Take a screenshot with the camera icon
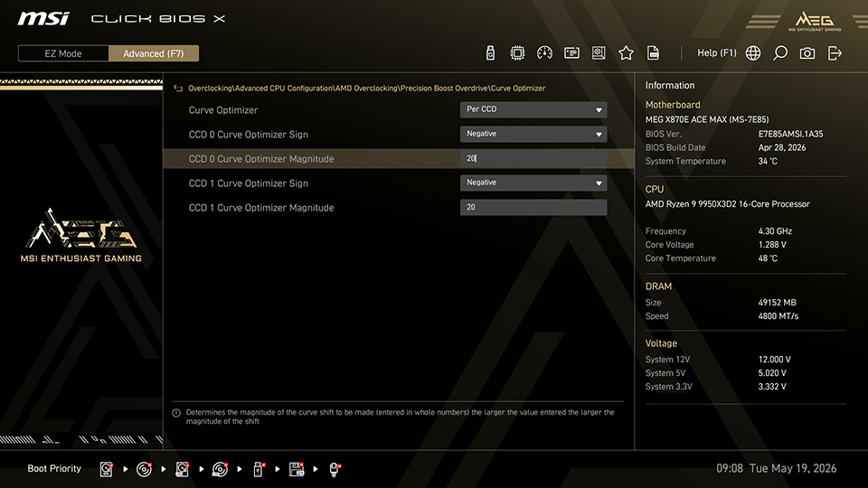868x488 pixels. (807, 53)
